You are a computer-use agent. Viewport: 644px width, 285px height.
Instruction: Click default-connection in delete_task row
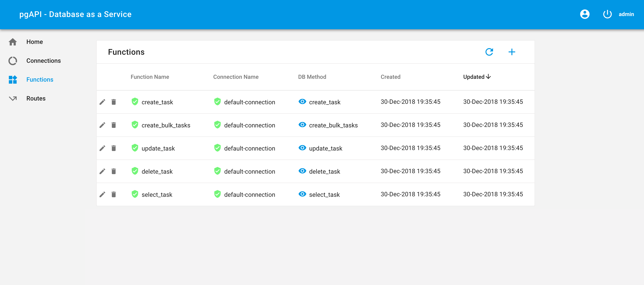click(x=250, y=172)
